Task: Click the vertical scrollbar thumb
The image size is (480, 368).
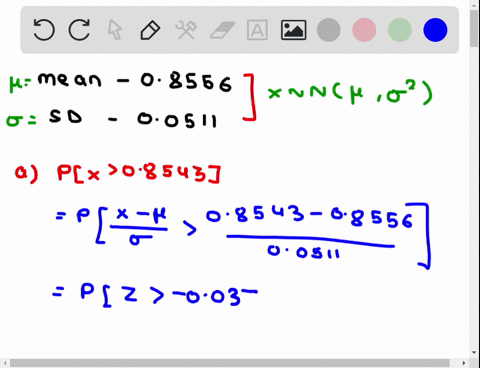Action: pyautogui.click(x=474, y=28)
